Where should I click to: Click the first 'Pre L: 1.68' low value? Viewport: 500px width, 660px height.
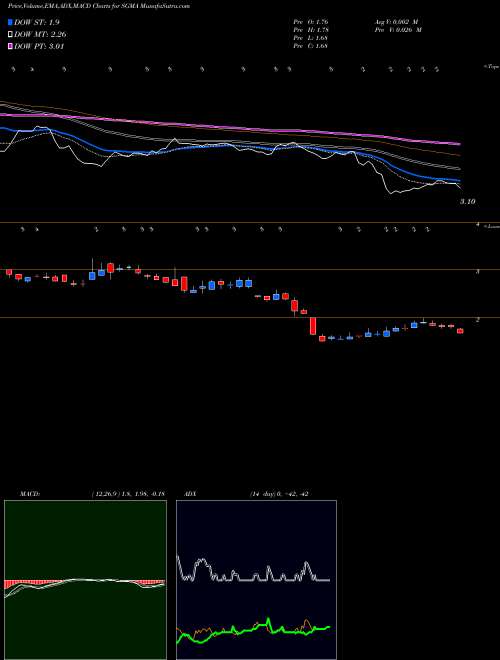[311, 38]
